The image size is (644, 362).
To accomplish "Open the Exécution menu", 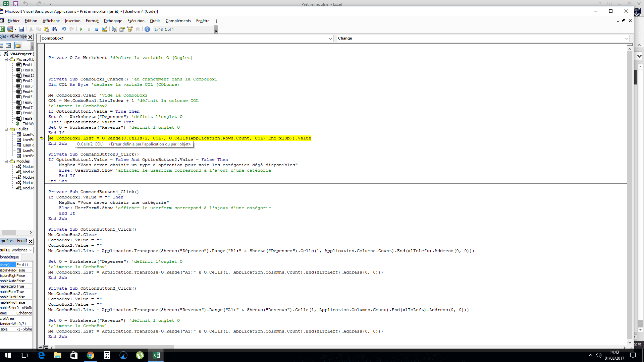I will 136,21.
